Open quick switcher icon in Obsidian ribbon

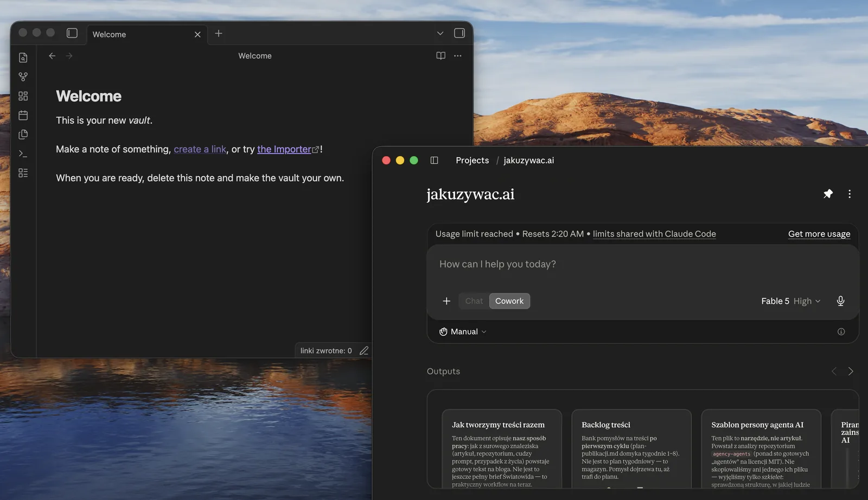(x=23, y=57)
